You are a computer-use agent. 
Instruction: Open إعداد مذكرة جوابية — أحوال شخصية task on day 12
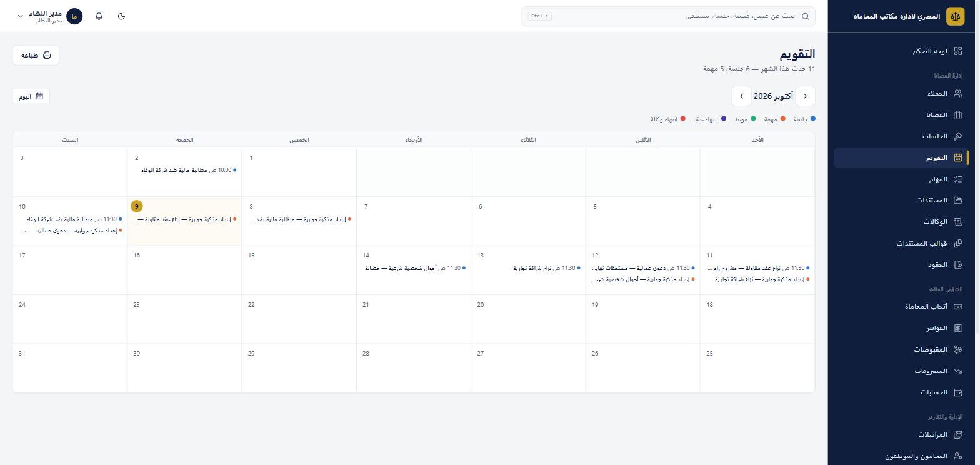tap(643, 279)
